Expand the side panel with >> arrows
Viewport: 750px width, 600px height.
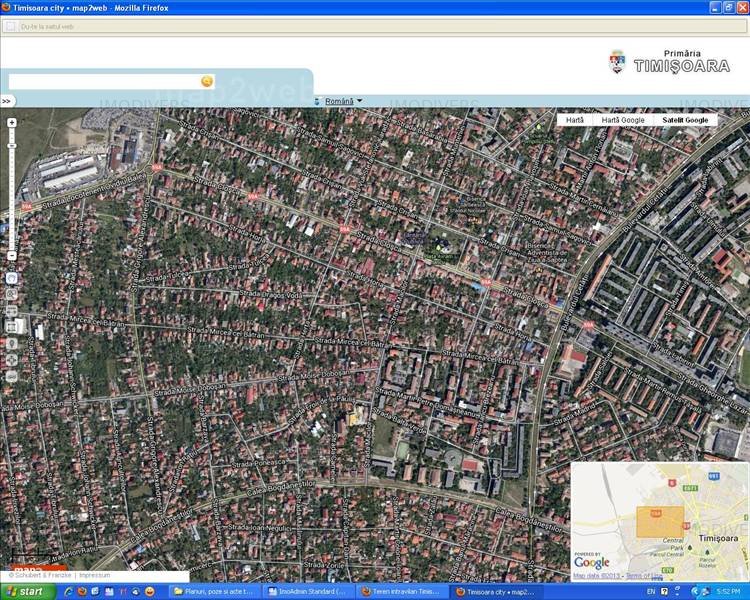tap(6, 101)
